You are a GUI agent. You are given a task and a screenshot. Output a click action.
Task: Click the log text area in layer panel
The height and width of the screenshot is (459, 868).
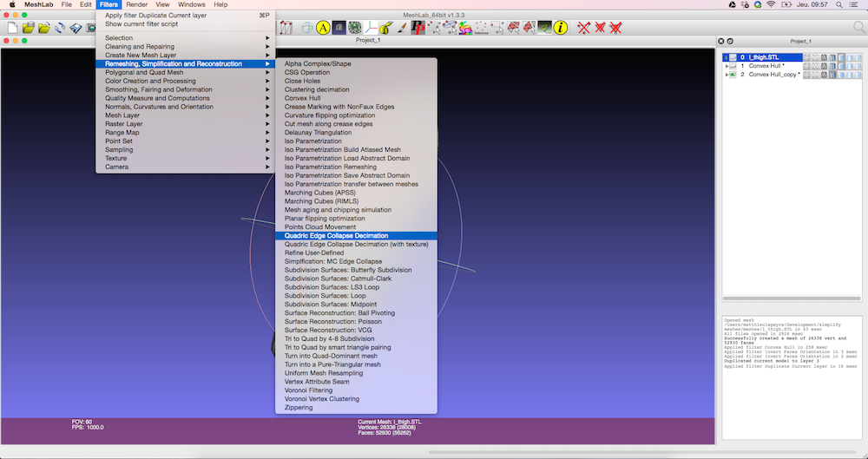pos(792,377)
